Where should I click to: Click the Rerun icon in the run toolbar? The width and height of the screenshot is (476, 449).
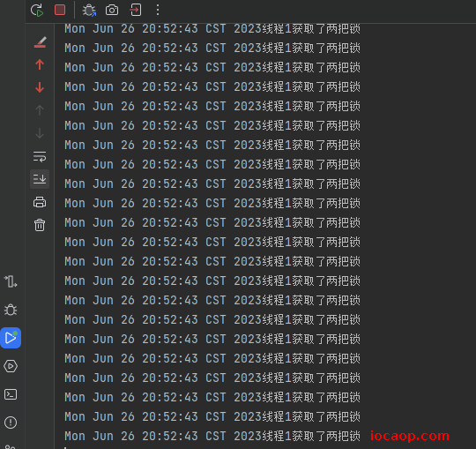[x=37, y=10]
